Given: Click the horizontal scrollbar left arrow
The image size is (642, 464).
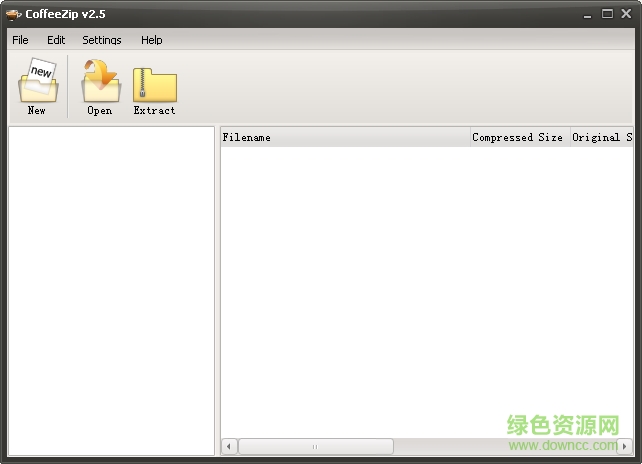Looking at the screenshot, I should point(229,446).
